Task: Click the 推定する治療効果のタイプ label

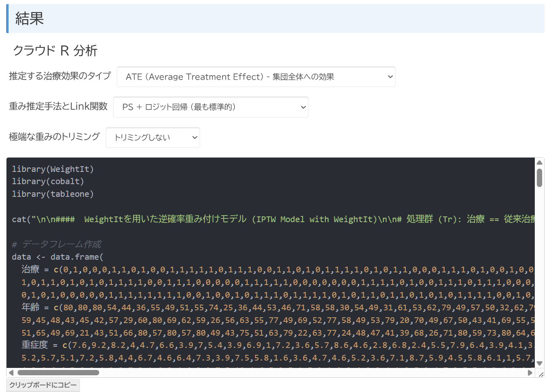Action: [x=60, y=76]
